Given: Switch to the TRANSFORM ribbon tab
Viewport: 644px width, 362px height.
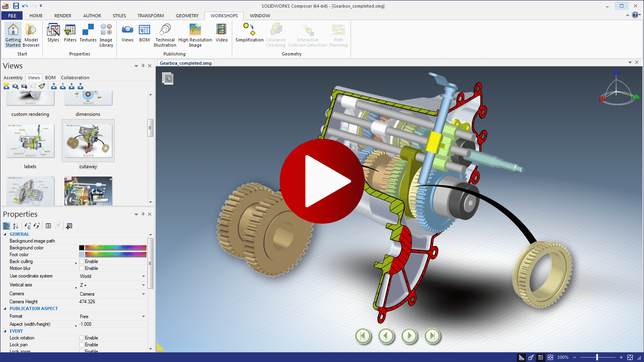Looking at the screenshot, I should tap(151, 16).
